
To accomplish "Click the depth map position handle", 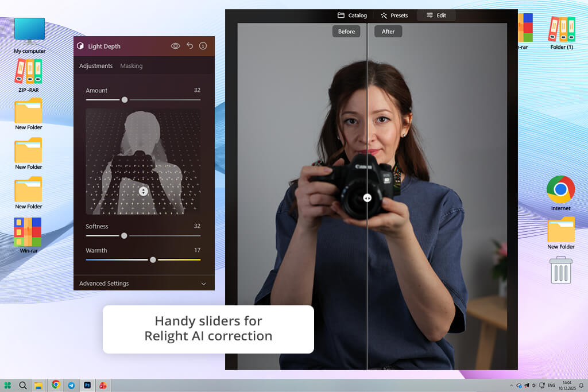I will (x=143, y=192).
